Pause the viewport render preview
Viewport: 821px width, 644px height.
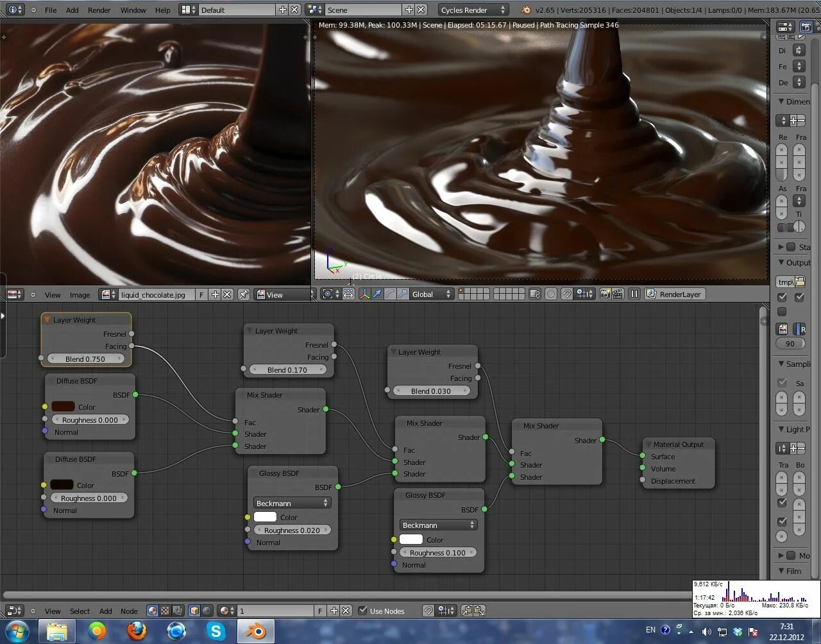point(634,294)
